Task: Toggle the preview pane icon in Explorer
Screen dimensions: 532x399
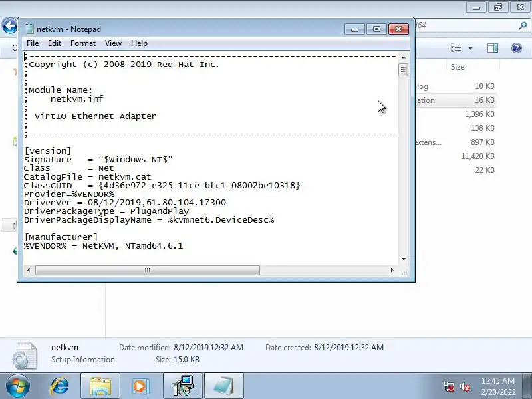Action: [493, 48]
